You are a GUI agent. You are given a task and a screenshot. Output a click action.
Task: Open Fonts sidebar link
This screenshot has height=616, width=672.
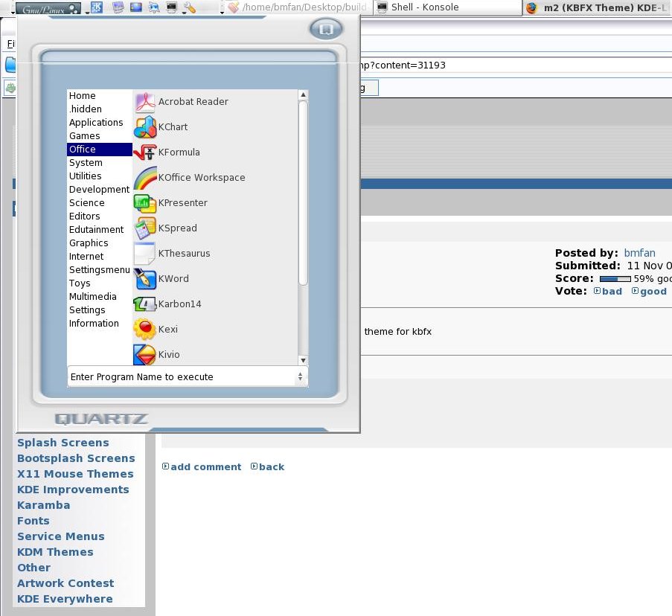[33, 521]
